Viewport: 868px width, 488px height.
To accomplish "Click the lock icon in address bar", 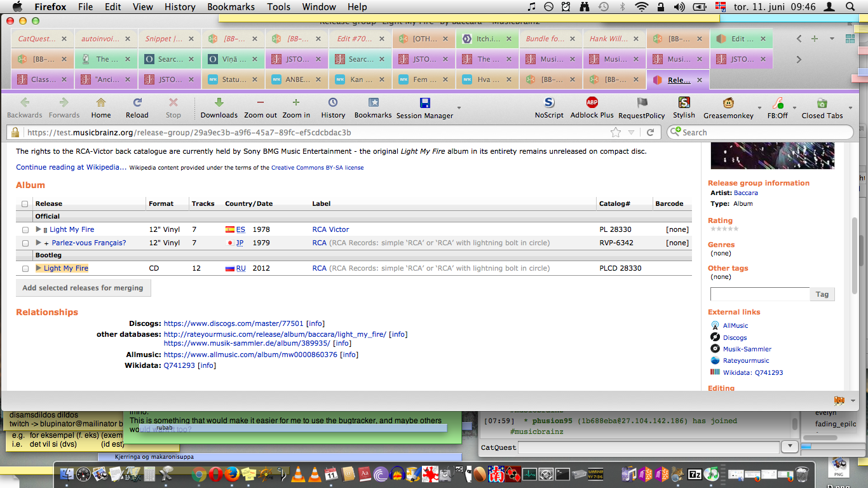I will [15, 132].
